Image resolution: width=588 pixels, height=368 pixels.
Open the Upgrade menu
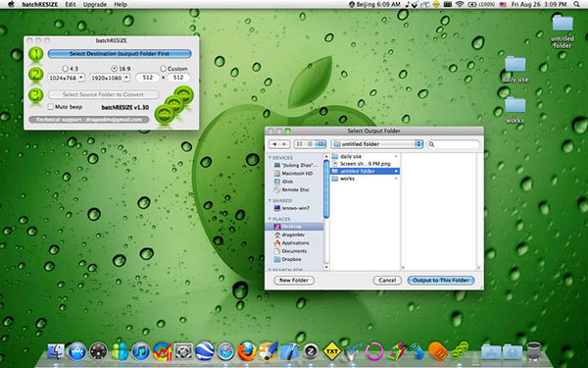point(95,4)
